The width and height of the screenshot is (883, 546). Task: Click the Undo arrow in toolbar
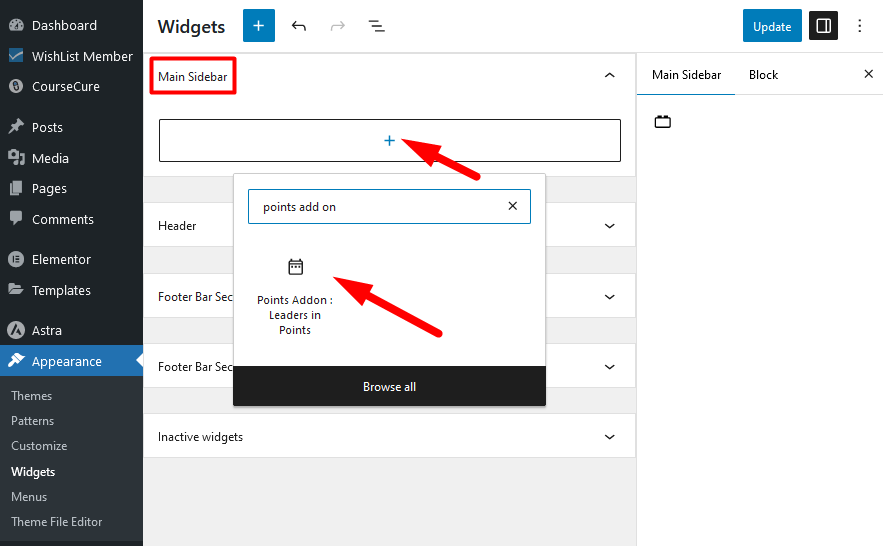click(298, 26)
